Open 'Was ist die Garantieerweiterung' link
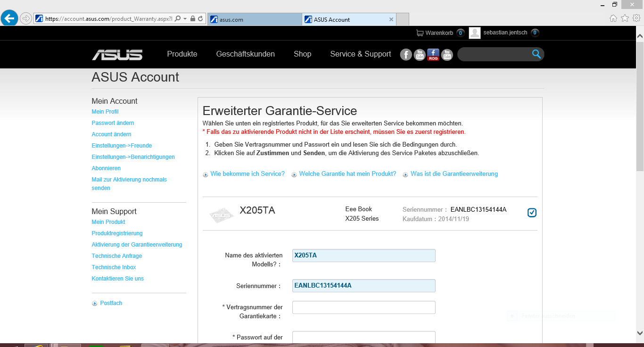The height and width of the screenshot is (347, 644). [454, 174]
